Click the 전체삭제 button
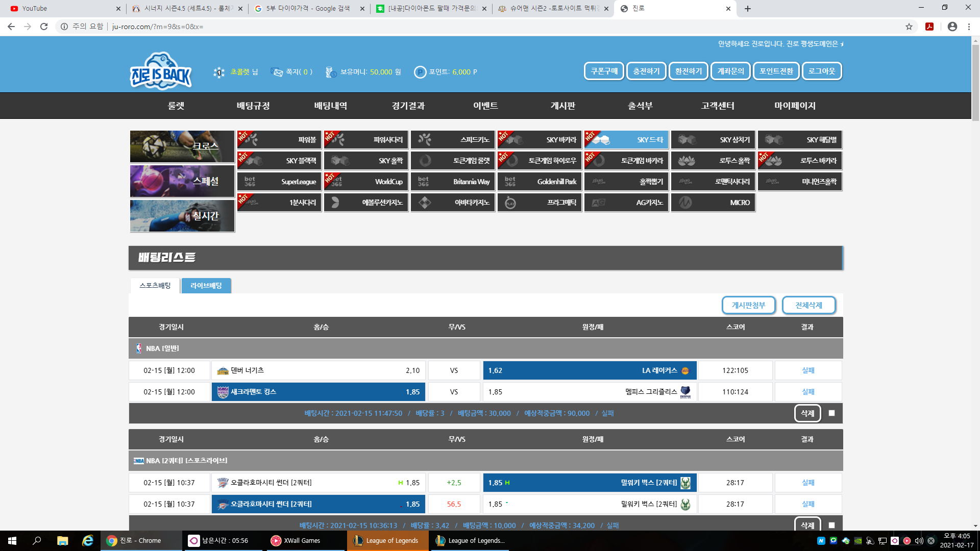 [x=808, y=305]
